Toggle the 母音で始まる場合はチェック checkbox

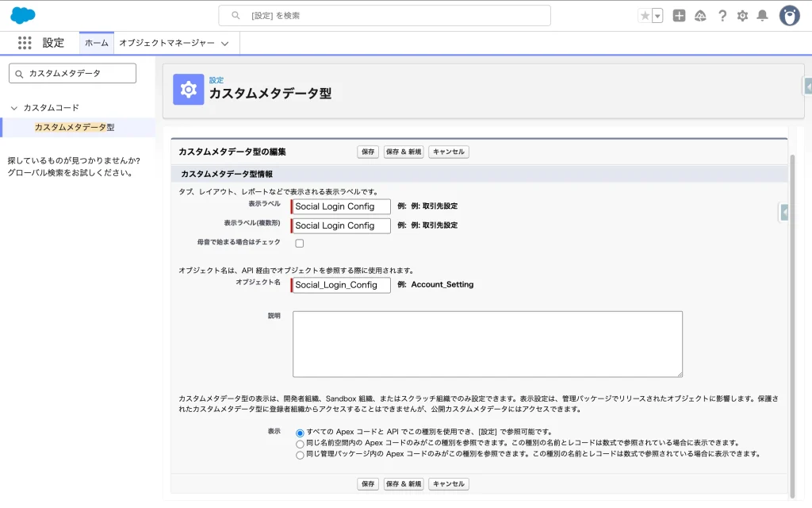pos(300,244)
